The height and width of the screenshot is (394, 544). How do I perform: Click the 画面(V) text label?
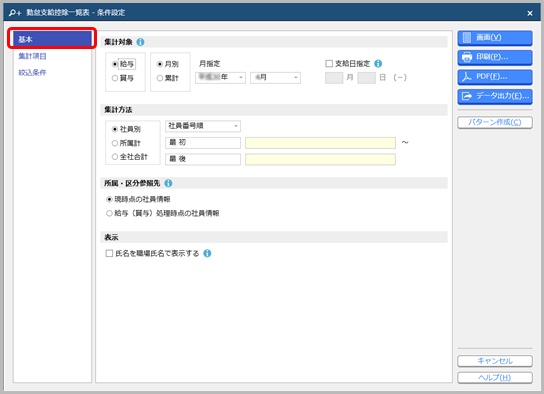pyautogui.click(x=488, y=37)
